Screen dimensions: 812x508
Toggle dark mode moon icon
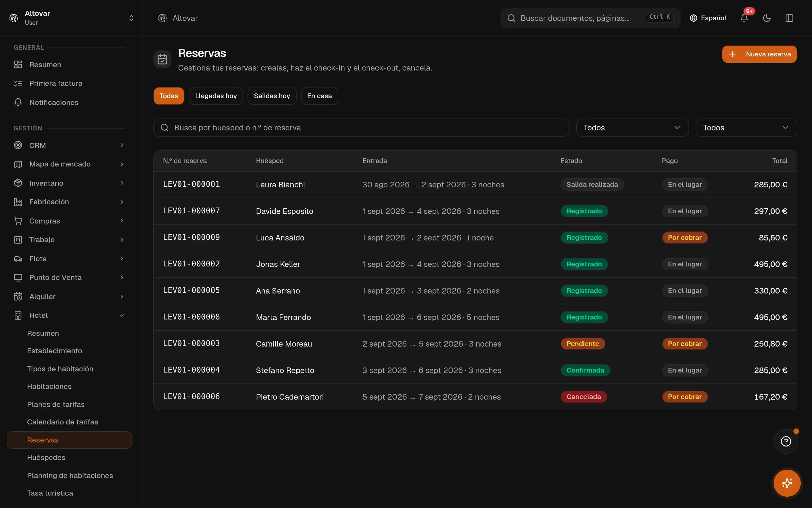tap(767, 18)
